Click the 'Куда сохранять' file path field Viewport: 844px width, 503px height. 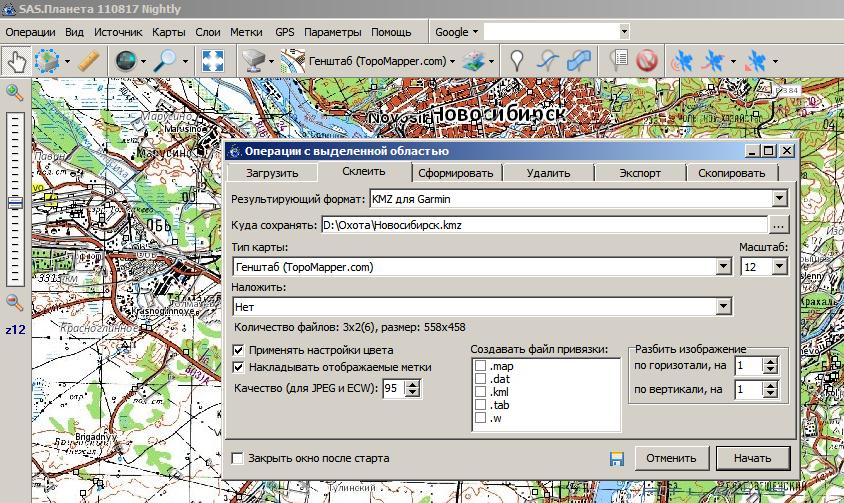click(544, 225)
